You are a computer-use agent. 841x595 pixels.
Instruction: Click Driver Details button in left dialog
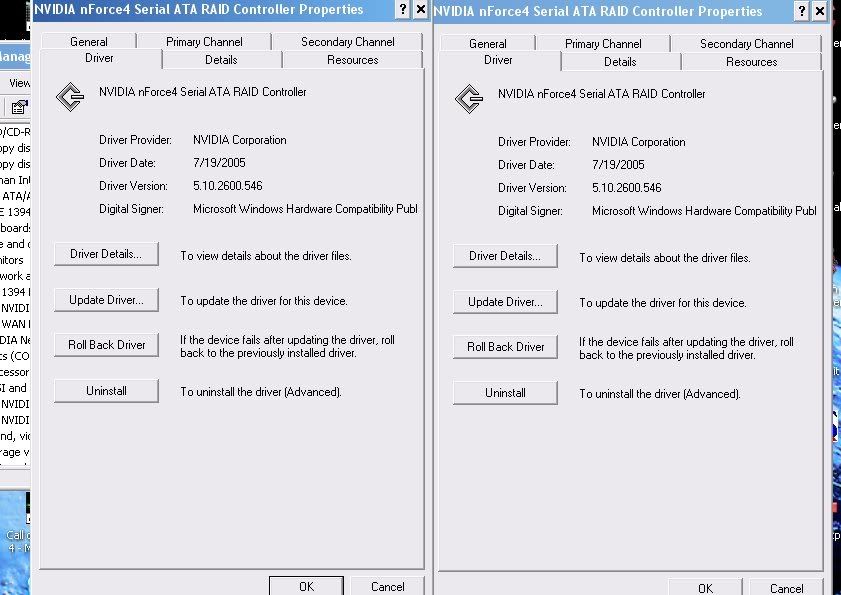106,254
